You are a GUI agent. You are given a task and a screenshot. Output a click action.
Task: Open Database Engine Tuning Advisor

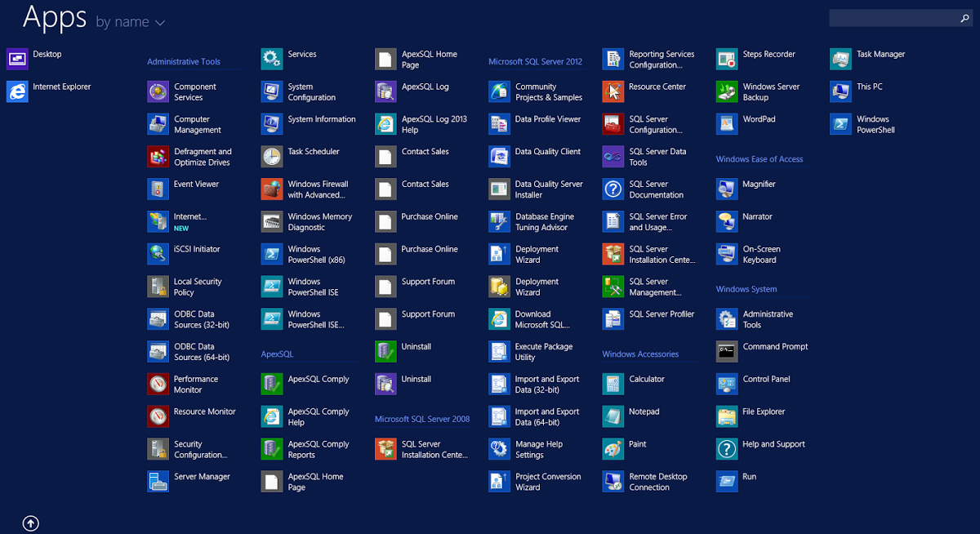coord(500,222)
